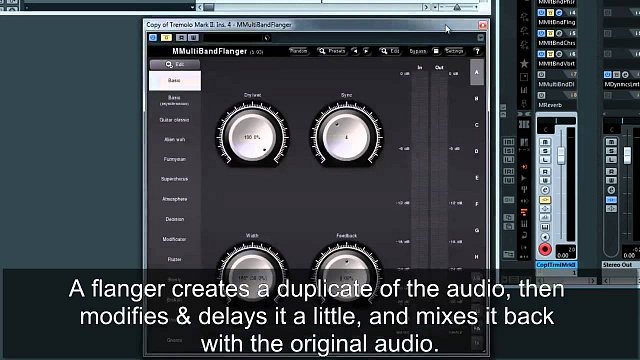Select A/B slot B

tap(477, 99)
